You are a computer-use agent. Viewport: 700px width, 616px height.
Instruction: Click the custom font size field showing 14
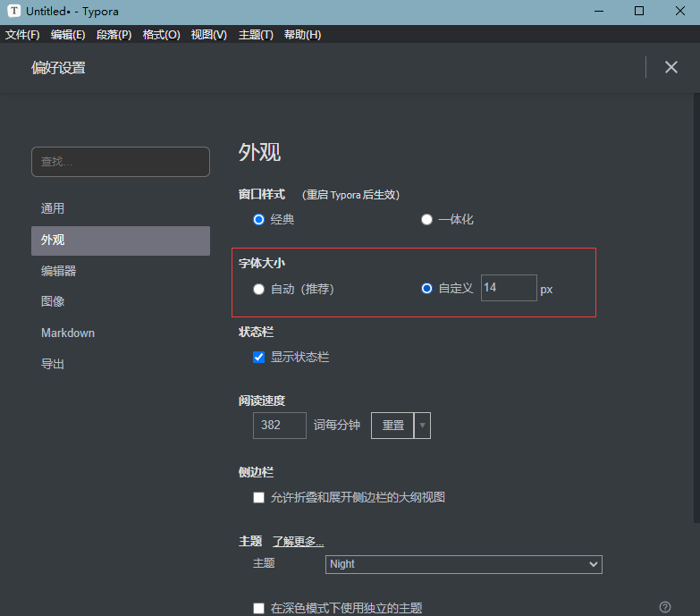coord(509,288)
